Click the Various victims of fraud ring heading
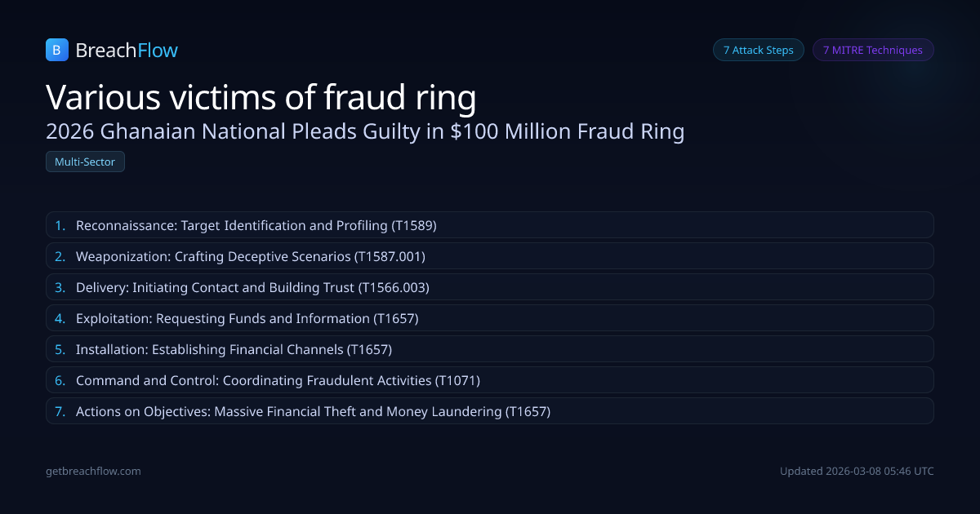The height and width of the screenshot is (514, 980). (x=261, y=97)
